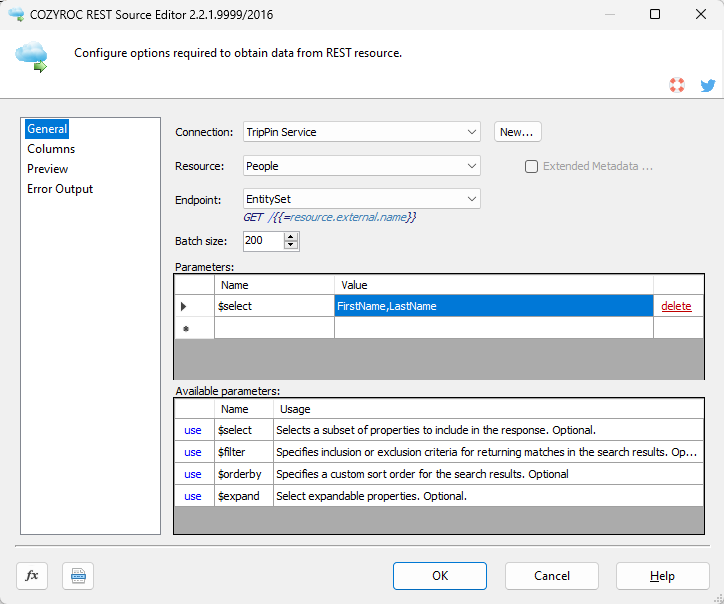Screen dimensions: 724x604
Task: Use the $expand available parameter
Action: coord(193,496)
